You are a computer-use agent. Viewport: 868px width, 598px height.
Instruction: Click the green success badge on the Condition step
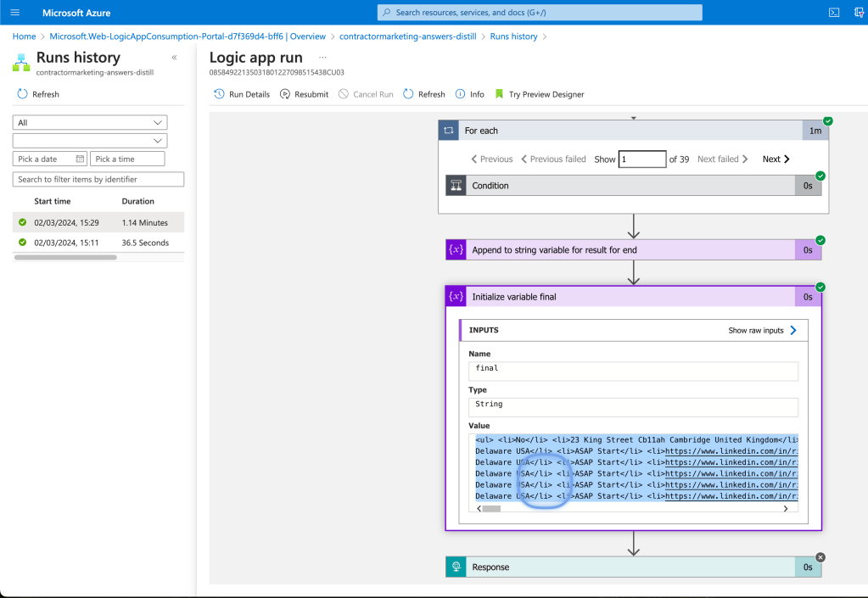point(820,176)
